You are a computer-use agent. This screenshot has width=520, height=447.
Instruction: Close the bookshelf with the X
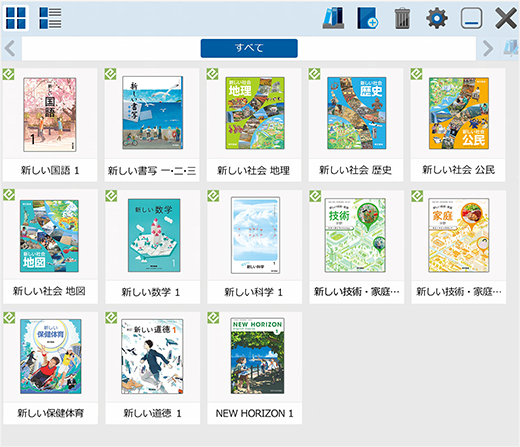(x=506, y=18)
